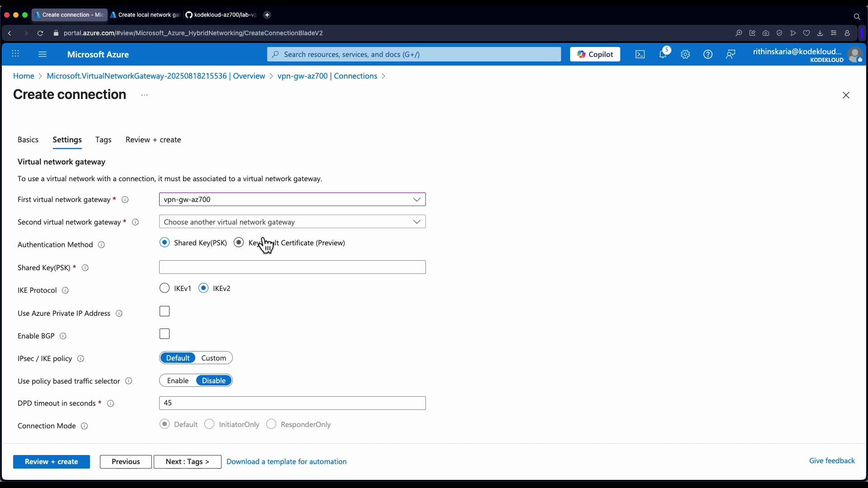The height and width of the screenshot is (488, 868).
Task: Go to Home breadcrumb
Action: coord(24,76)
